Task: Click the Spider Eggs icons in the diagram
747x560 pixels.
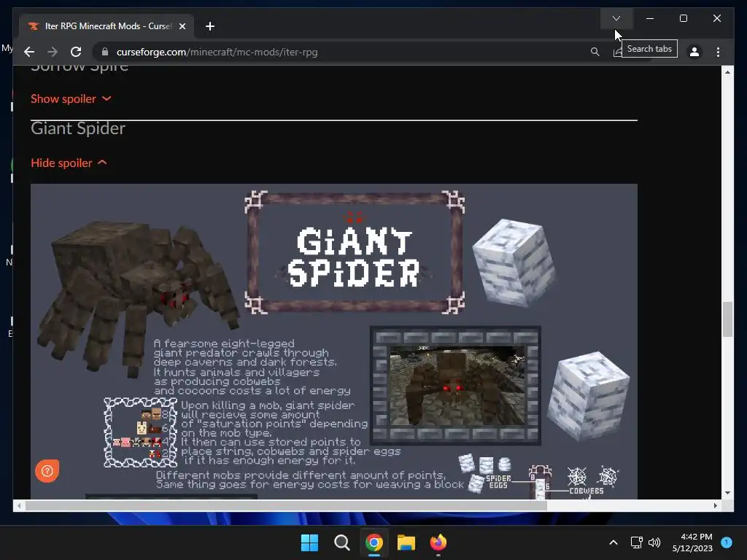Action: coord(485,472)
